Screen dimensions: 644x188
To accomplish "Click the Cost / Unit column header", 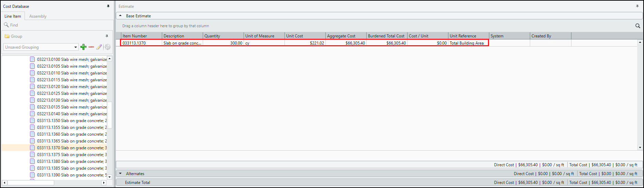I will pyautogui.click(x=428, y=36).
